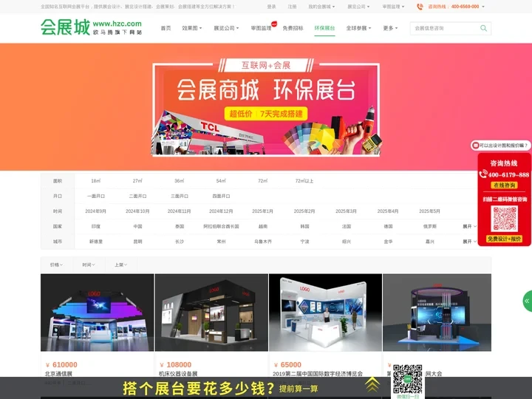The width and height of the screenshot is (532, 399).
Task: Filter area by 27㎡
Action: pos(137,181)
